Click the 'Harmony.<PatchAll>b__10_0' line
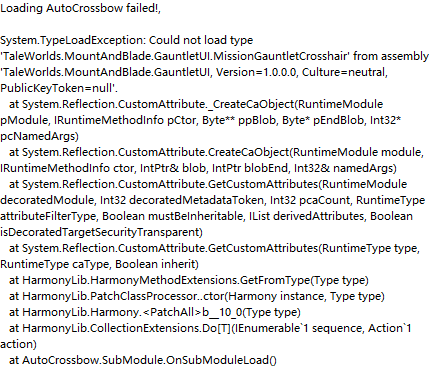The image size is (431, 370). coord(155,312)
